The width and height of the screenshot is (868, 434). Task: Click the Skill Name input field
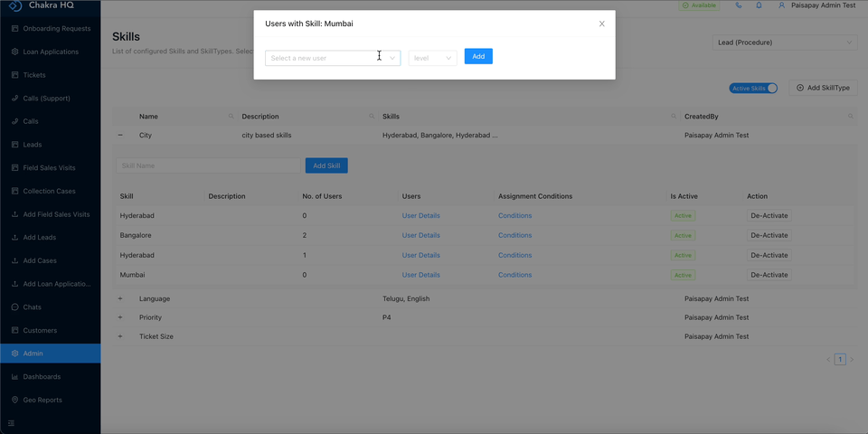tap(208, 165)
